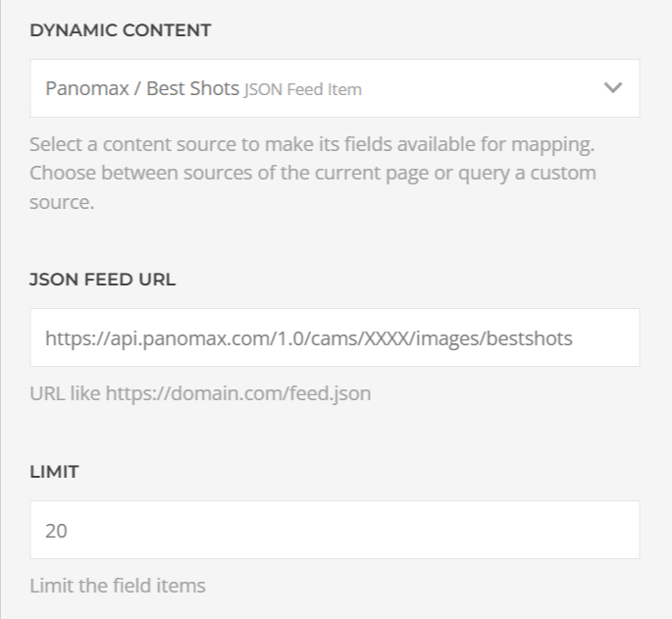The height and width of the screenshot is (619, 672).
Task: Click into the Limit input field
Action: pyautogui.click(x=334, y=530)
